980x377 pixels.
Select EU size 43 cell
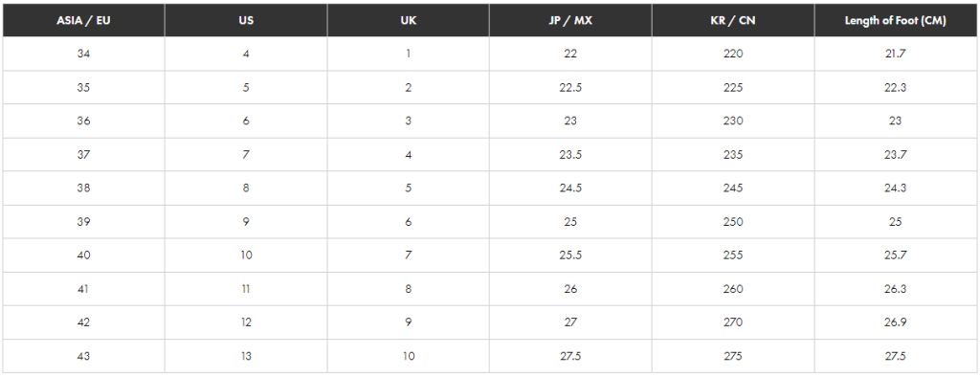pos(84,356)
